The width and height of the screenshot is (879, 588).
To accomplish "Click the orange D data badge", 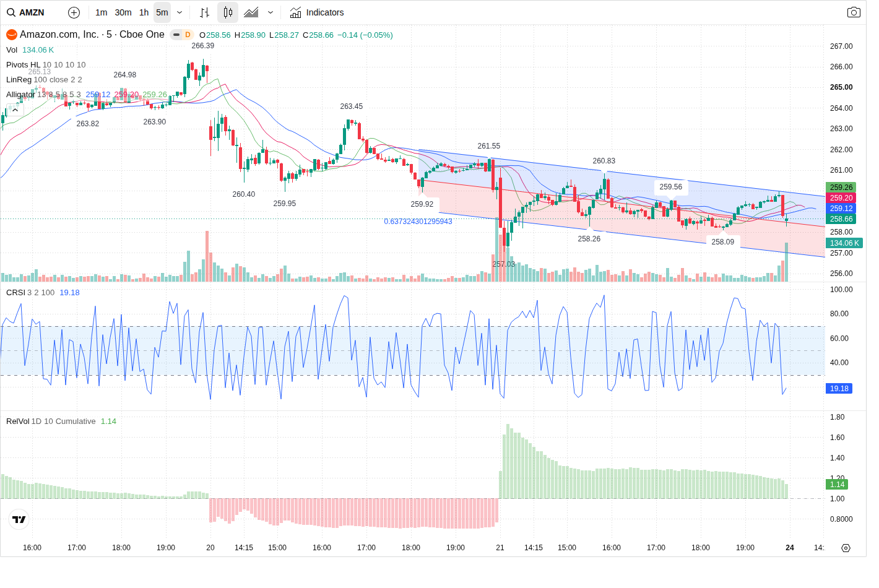I will pos(188,35).
